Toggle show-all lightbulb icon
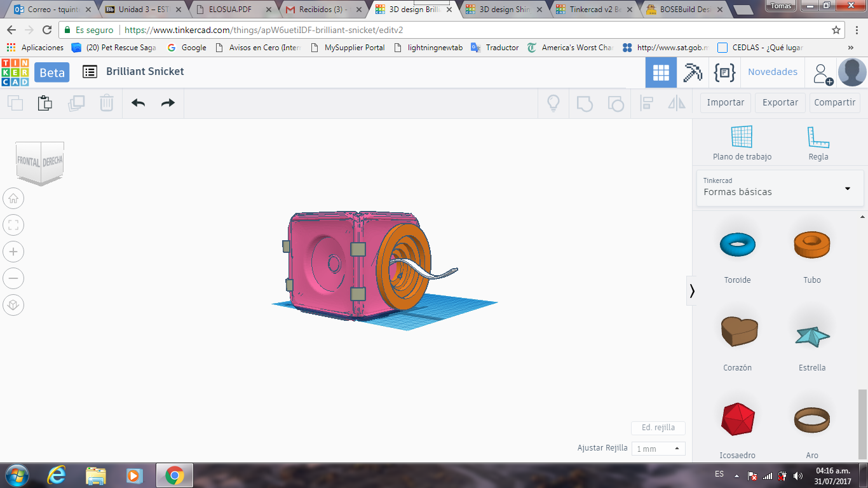 point(553,103)
